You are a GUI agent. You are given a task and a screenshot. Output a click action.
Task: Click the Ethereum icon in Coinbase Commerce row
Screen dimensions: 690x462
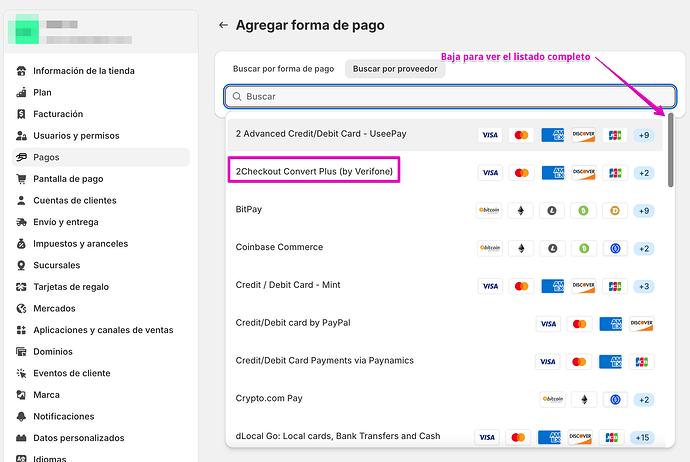(521, 249)
